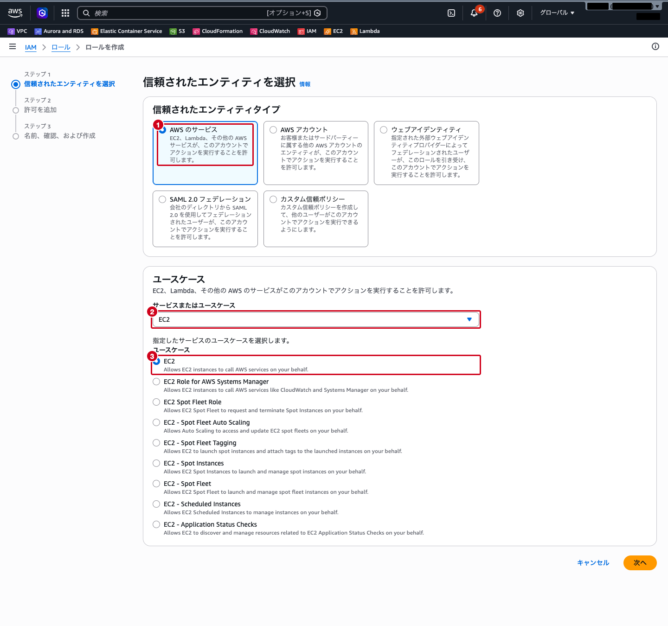Viewport: 668px width, 644px height.
Task: Click キャンセル to cancel role creation
Action: click(x=593, y=563)
